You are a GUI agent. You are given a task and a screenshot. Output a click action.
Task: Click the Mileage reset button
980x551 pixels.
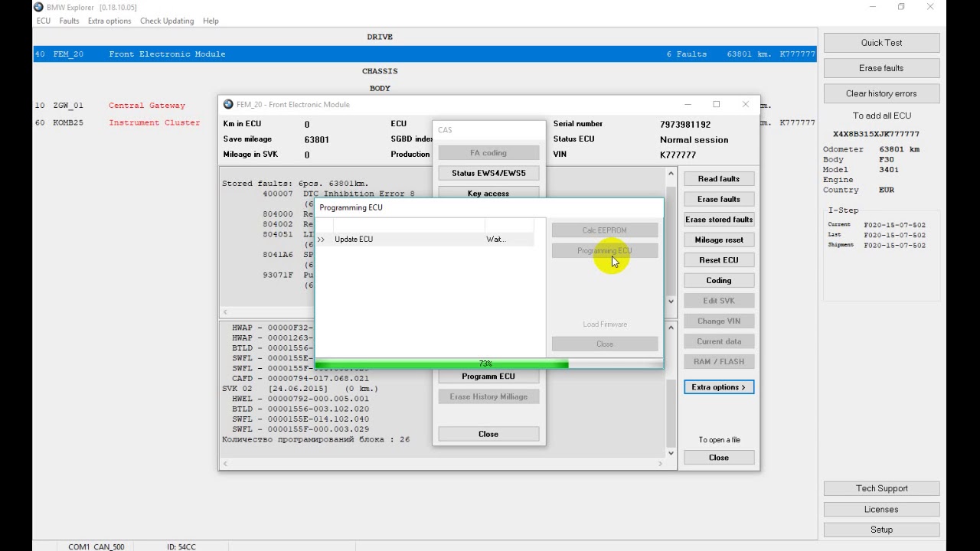coord(719,240)
